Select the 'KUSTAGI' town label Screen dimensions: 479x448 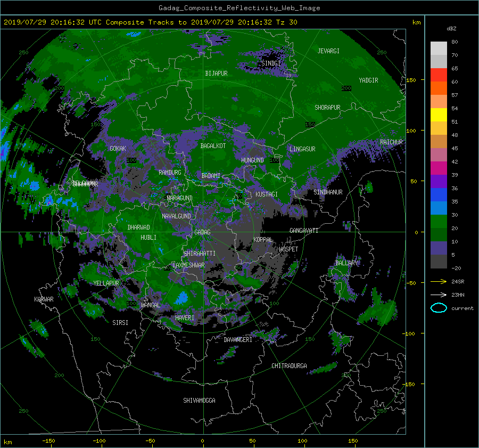coord(267,194)
